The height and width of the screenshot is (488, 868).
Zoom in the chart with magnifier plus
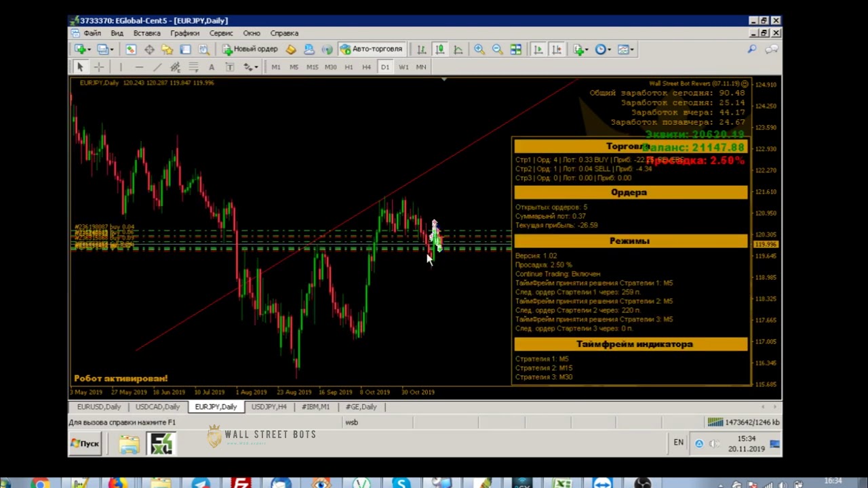[479, 49]
